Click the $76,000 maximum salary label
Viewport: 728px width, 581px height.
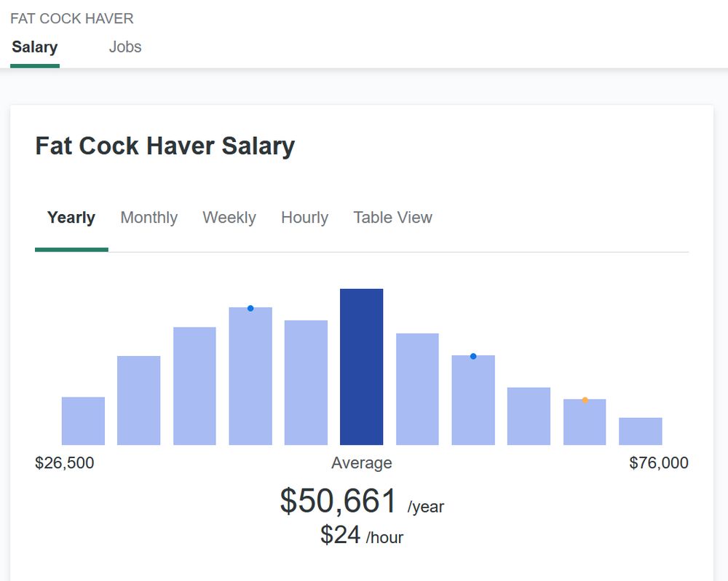click(x=659, y=462)
